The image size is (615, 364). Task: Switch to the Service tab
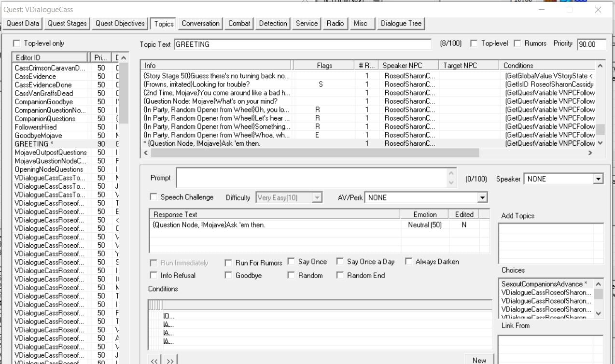307,23
